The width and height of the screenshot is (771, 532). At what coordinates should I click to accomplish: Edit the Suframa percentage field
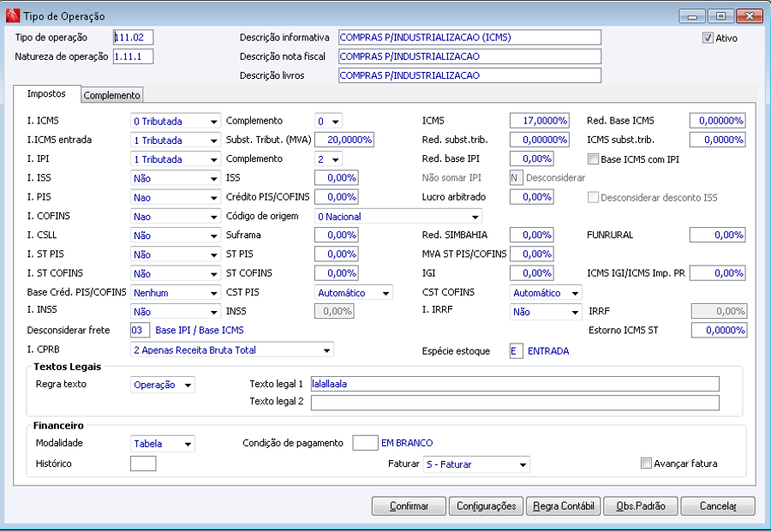[337, 235]
